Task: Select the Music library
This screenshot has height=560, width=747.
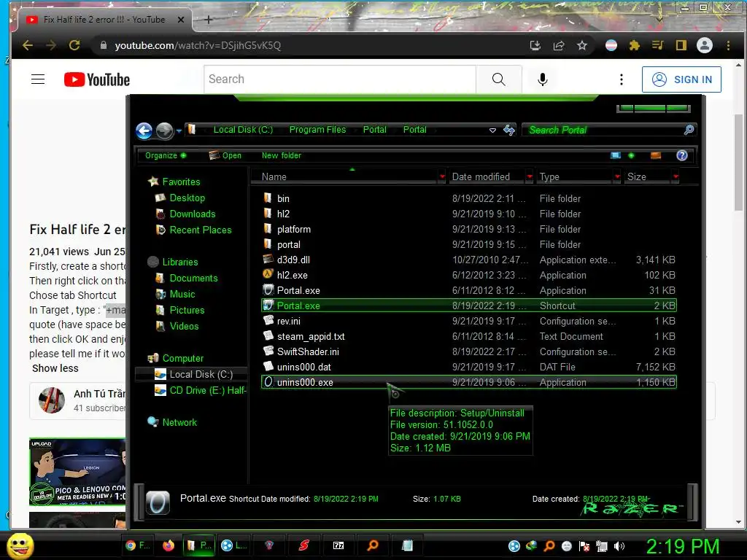Action: [x=182, y=295]
